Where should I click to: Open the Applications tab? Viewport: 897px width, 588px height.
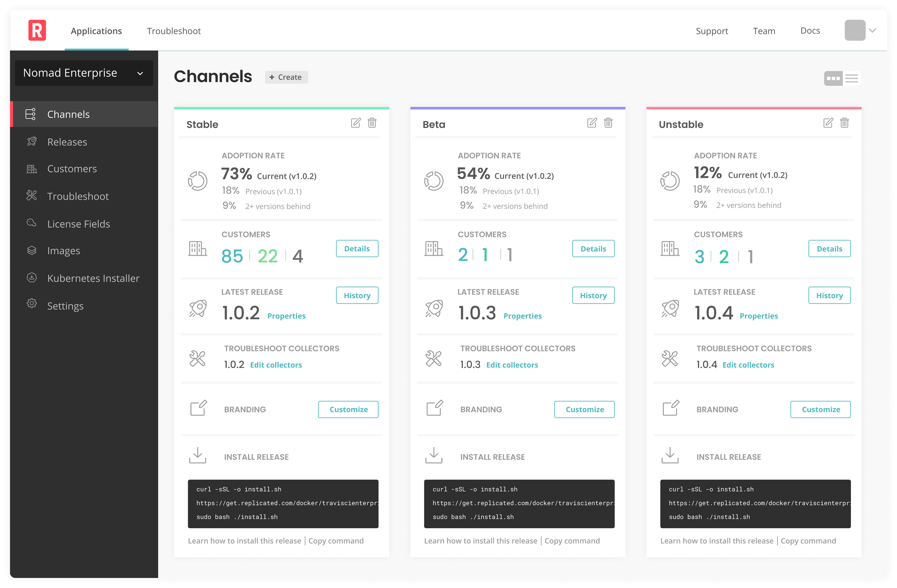point(96,31)
